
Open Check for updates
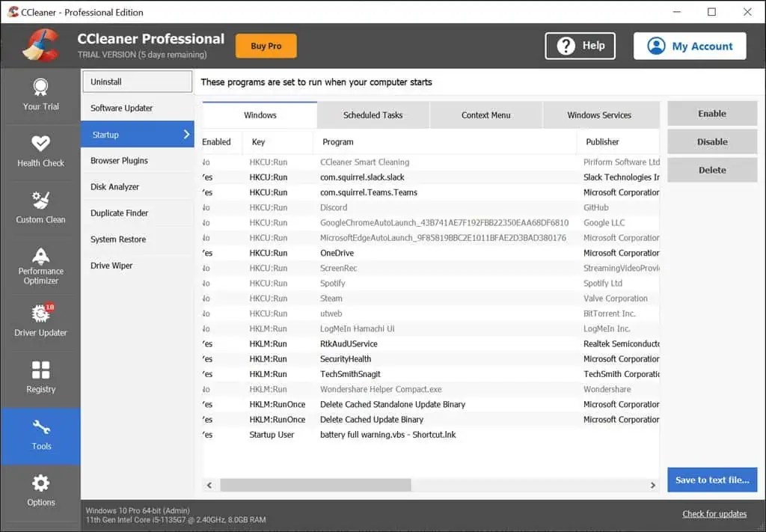714,514
